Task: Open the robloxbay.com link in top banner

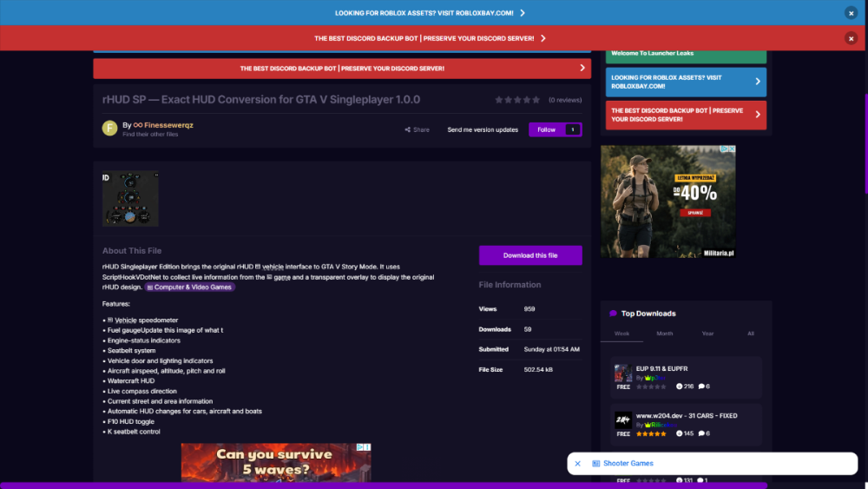Action: pyautogui.click(x=430, y=13)
